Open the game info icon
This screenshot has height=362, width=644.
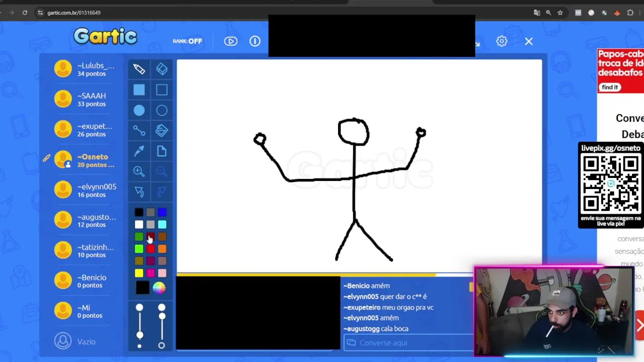coord(255,41)
